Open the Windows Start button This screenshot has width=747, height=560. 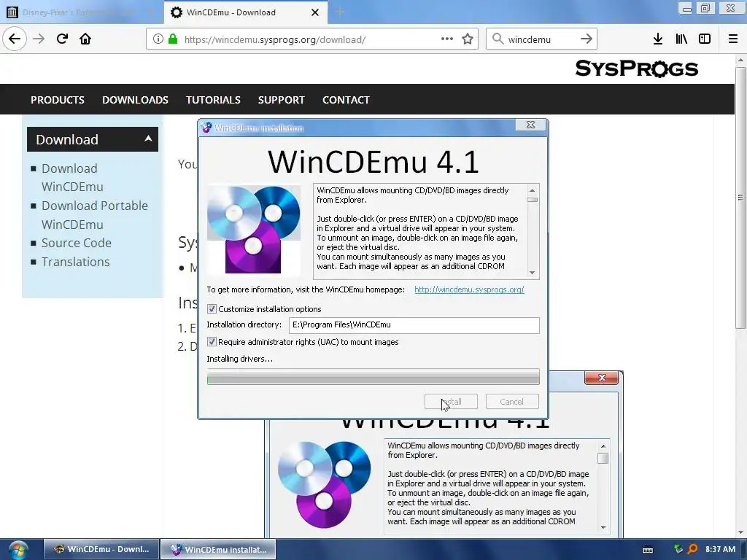18,550
